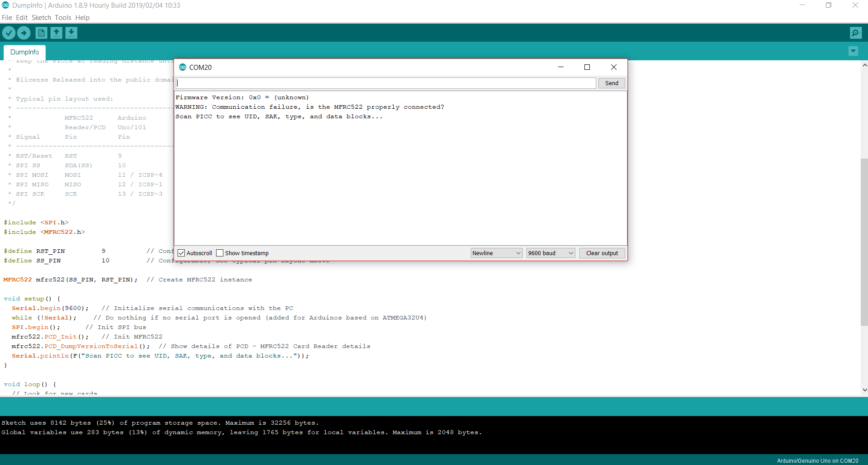Disable Autoscroll in Serial Monitor

pyautogui.click(x=181, y=253)
